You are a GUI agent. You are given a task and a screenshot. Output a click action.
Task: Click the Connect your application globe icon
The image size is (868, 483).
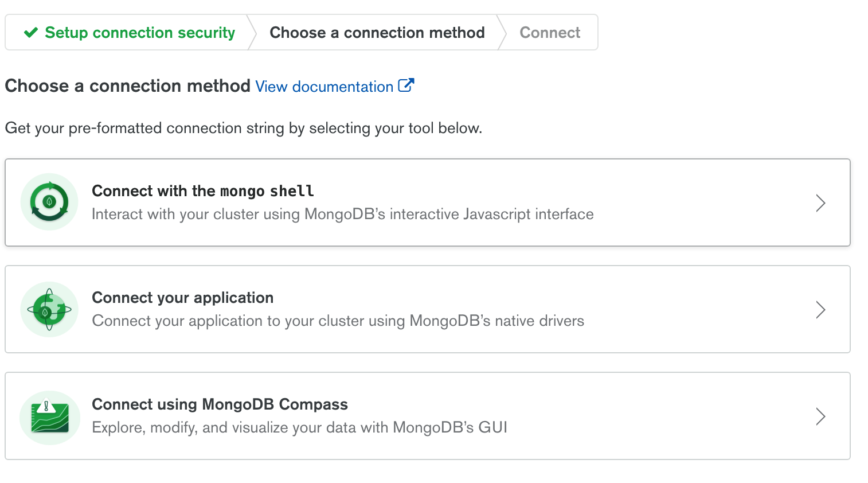point(49,310)
